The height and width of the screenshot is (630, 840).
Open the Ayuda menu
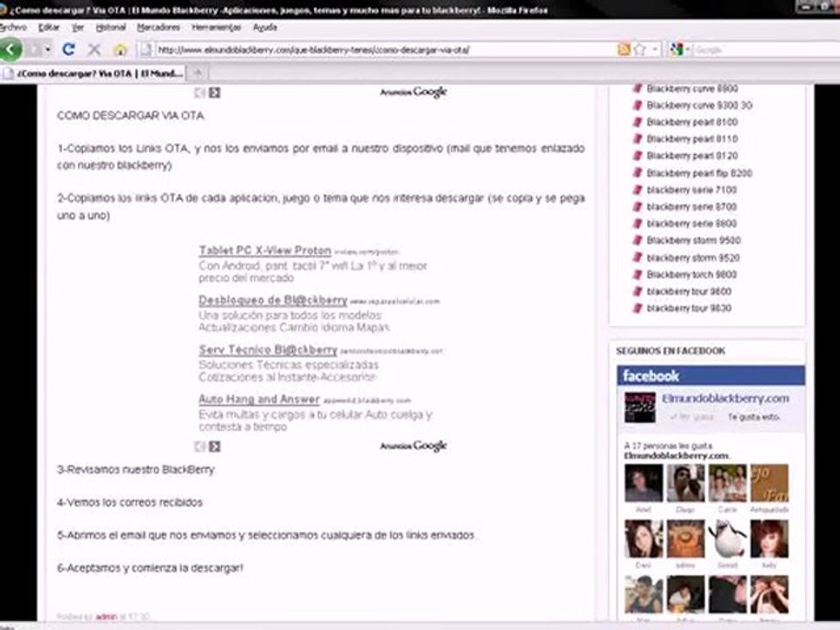[264, 27]
